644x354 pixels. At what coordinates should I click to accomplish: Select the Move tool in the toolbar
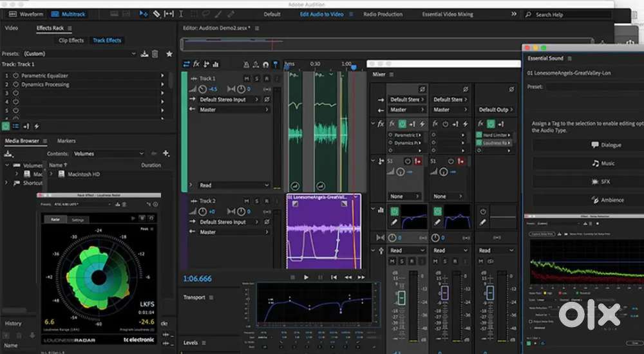tap(144, 14)
